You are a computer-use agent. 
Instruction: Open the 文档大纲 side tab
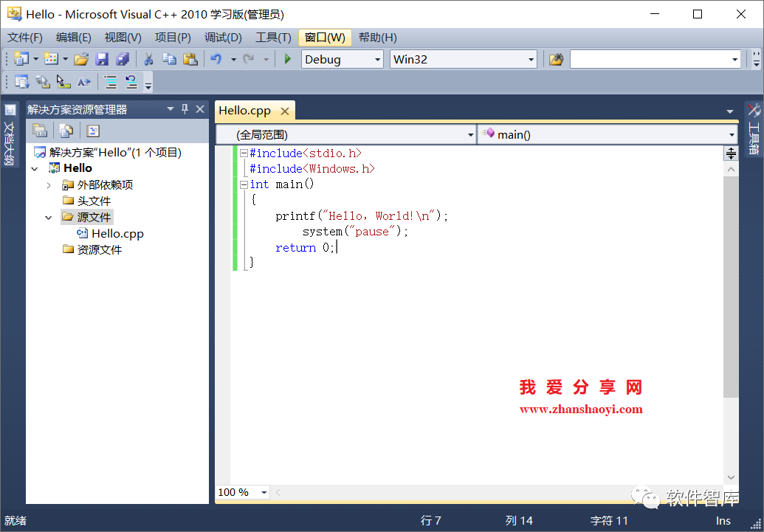(x=10, y=134)
